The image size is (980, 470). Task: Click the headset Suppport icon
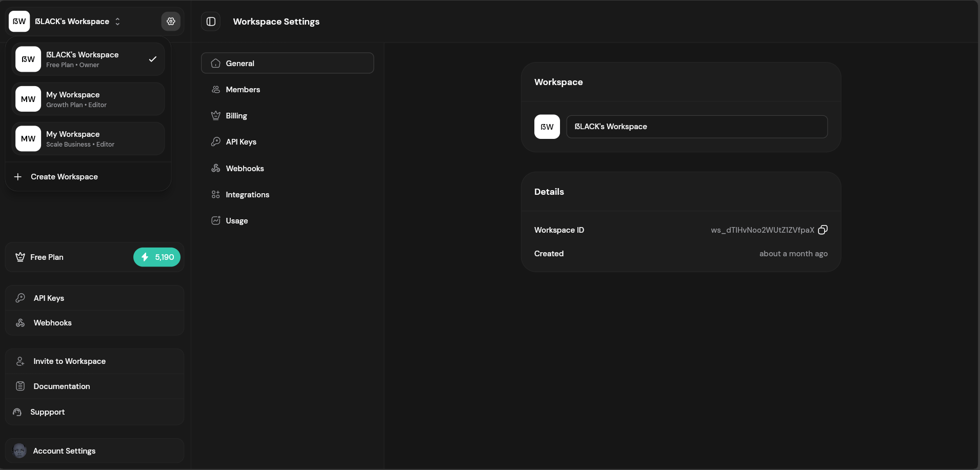[17, 412]
